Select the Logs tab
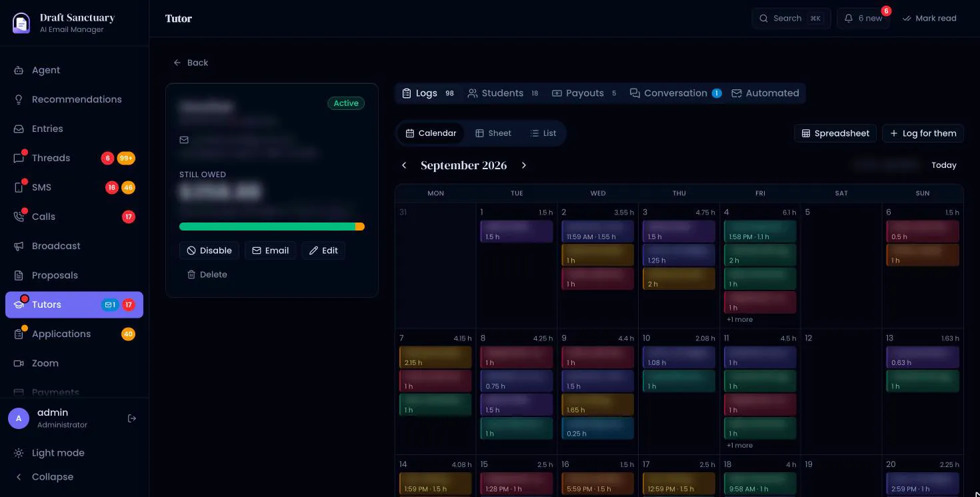The image size is (980, 497). [x=428, y=93]
